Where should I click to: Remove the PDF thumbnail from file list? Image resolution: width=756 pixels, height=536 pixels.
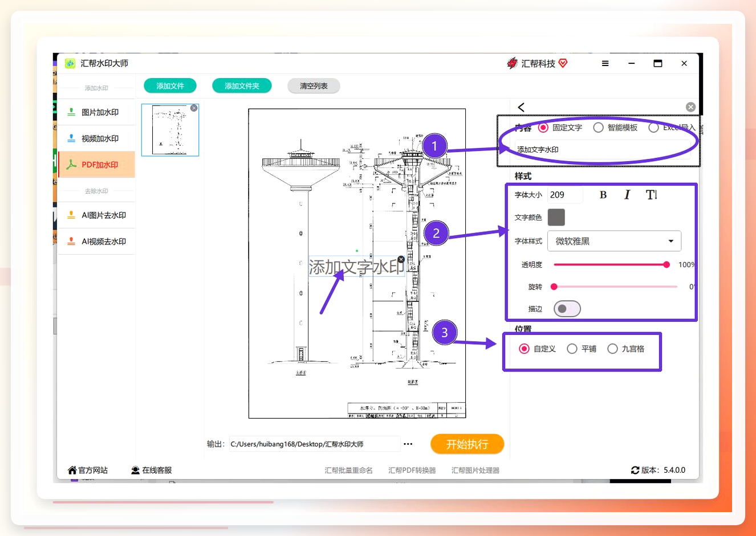click(x=194, y=108)
